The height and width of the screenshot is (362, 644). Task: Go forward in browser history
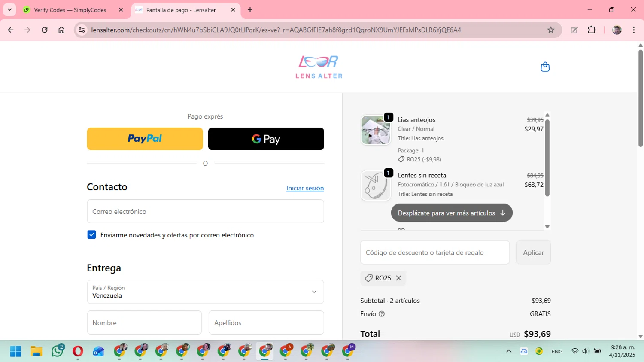pos(27,30)
